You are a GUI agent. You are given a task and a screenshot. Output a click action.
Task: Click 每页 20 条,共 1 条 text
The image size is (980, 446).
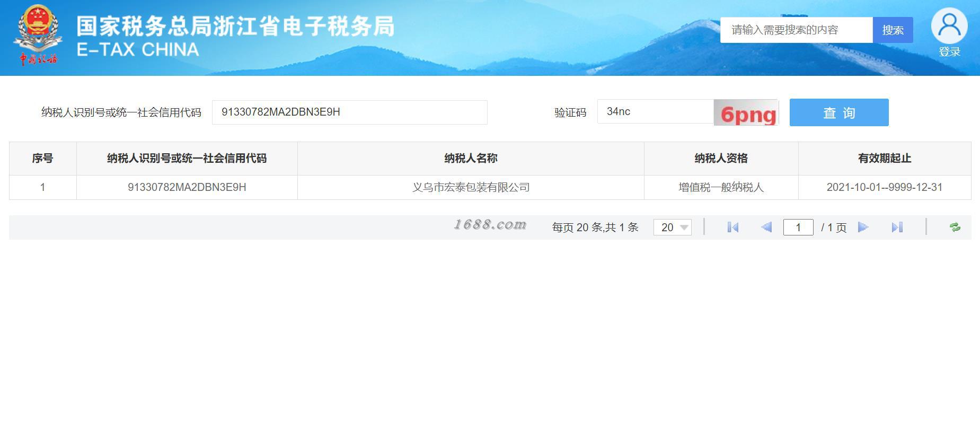click(595, 228)
